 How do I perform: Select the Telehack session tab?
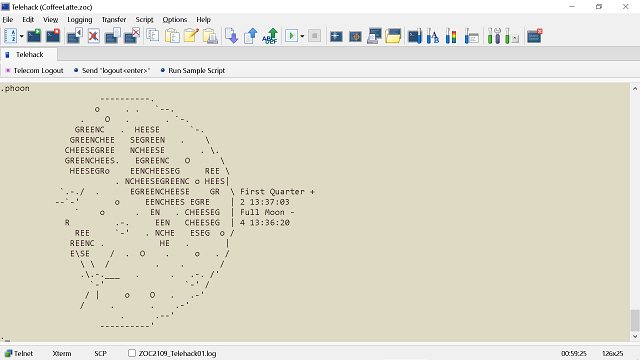point(29,54)
